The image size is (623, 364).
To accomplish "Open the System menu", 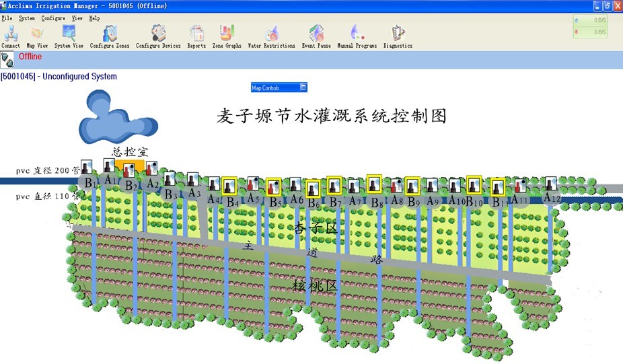I will (x=27, y=18).
